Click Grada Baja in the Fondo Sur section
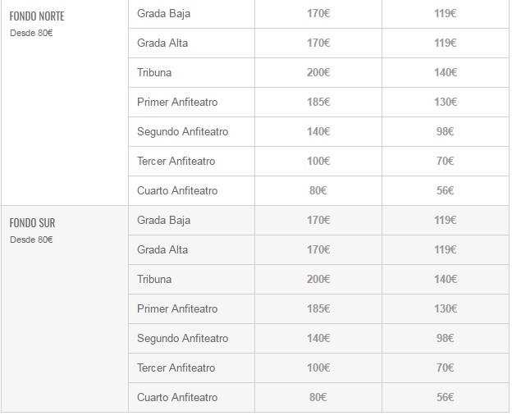 point(164,220)
